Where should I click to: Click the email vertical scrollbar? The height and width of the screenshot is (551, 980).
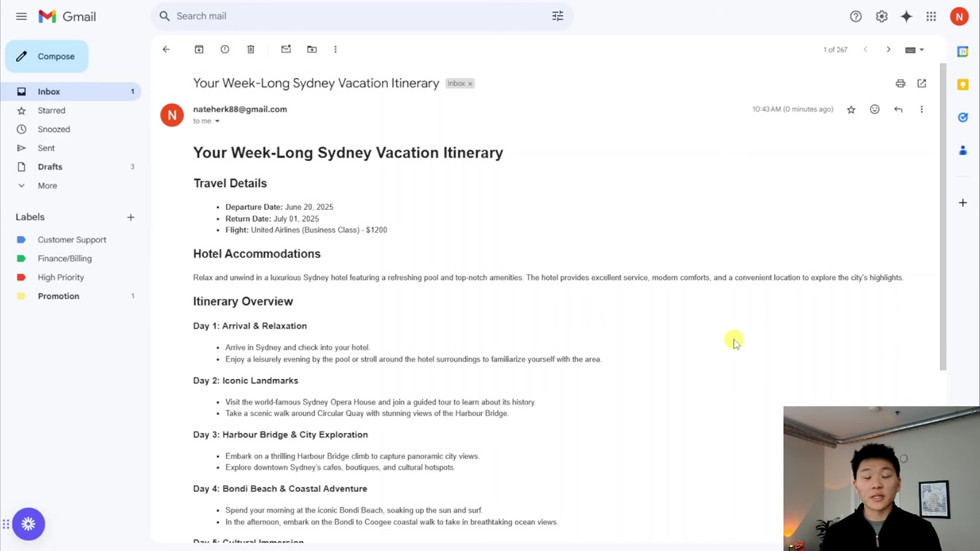(x=943, y=216)
